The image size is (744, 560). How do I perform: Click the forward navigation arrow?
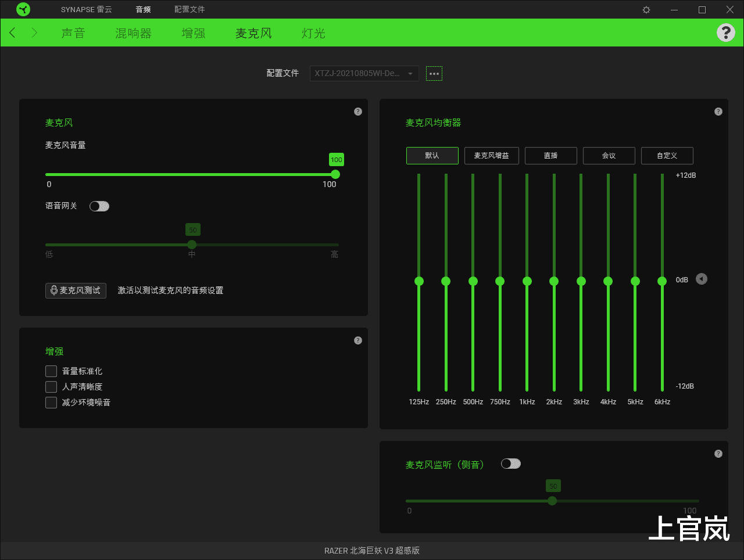(x=34, y=33)
